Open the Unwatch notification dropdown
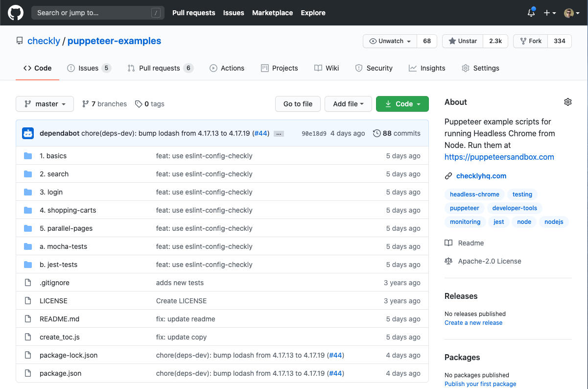This screenshot has width=588, height=389. click(x=390, y=41)
